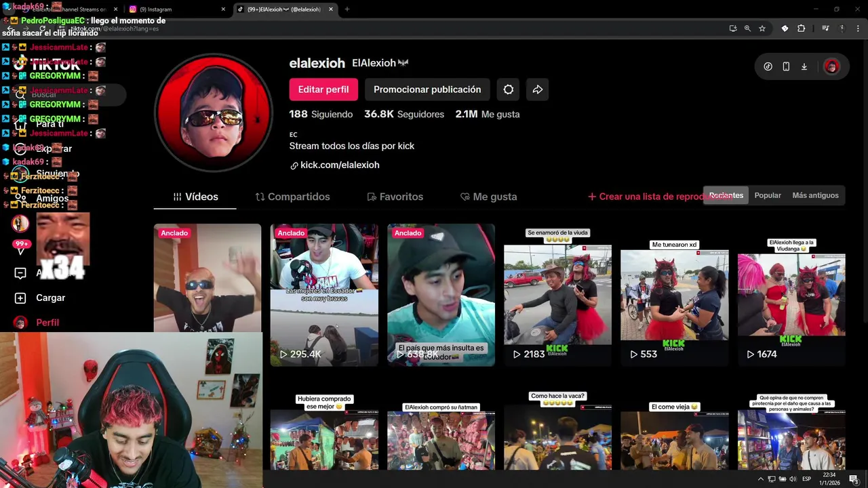Screen dimensions: 868x488
Task: Close the Instagram browser tab
Action: click(223, 9)
